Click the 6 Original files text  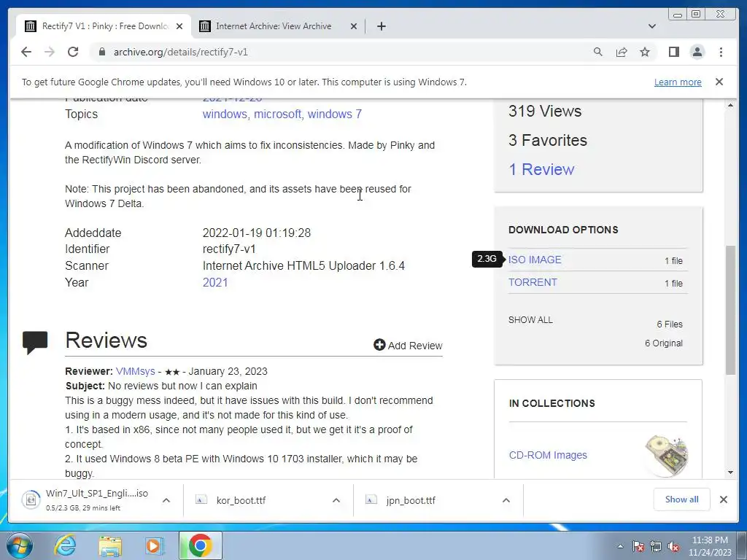pyautogui.click(x=664, y=343)
